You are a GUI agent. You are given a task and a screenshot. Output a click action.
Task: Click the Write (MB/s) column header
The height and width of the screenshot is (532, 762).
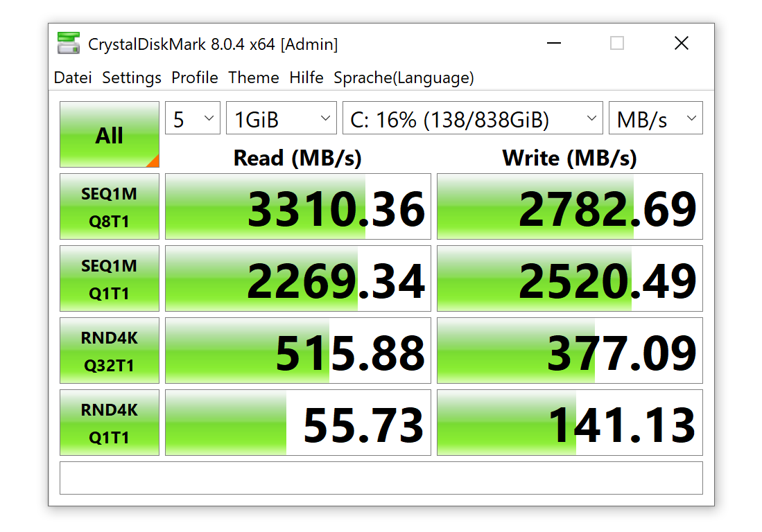(569, 158)
